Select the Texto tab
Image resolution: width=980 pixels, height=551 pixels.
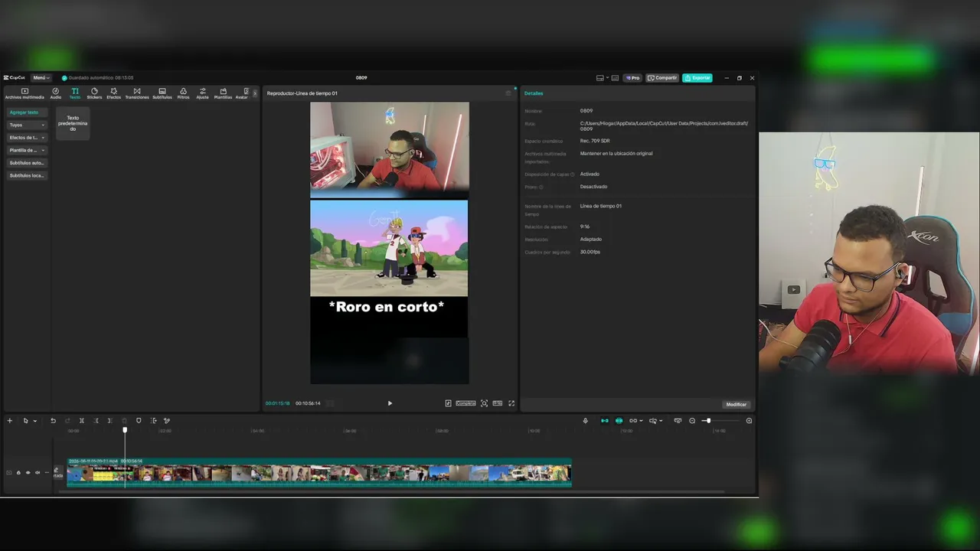click(x=75, y=93)
